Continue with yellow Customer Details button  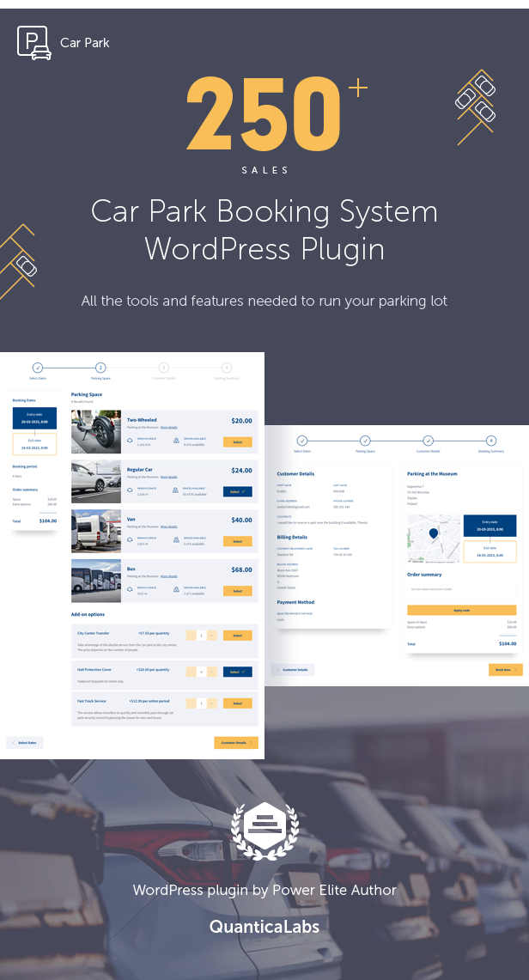pos(236,742)
